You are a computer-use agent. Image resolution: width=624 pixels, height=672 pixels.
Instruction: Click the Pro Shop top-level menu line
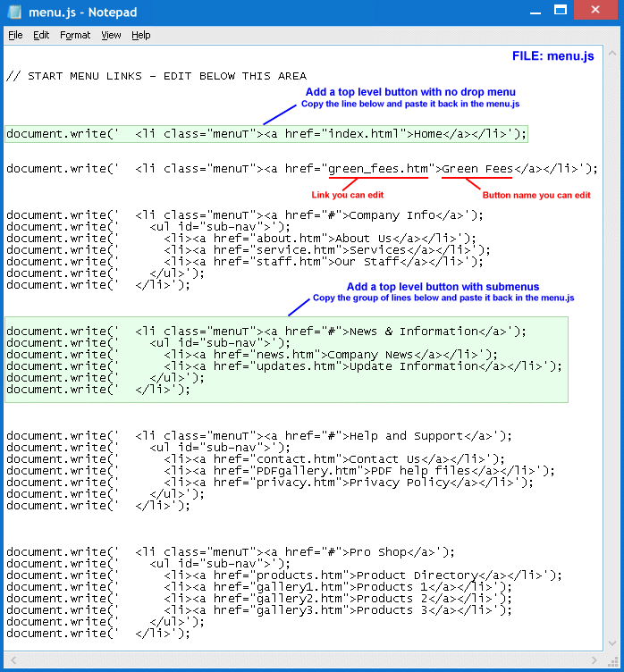click(231, 552)
